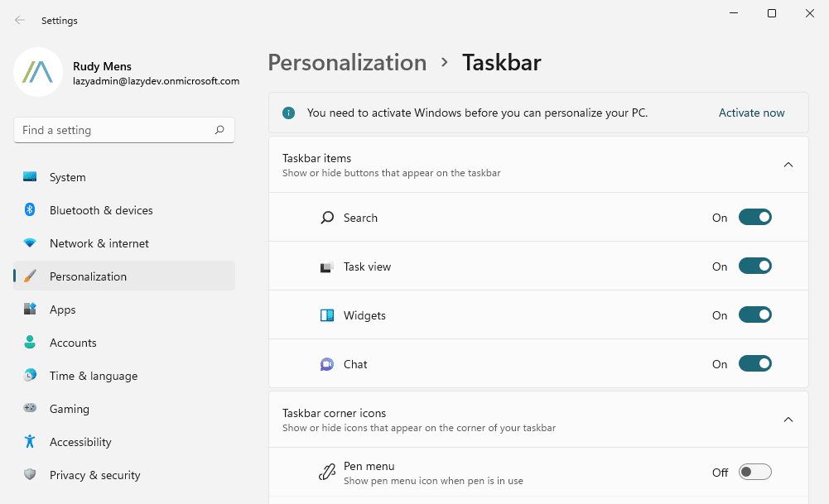Enable the Pen menu toggle

point(755,472)
